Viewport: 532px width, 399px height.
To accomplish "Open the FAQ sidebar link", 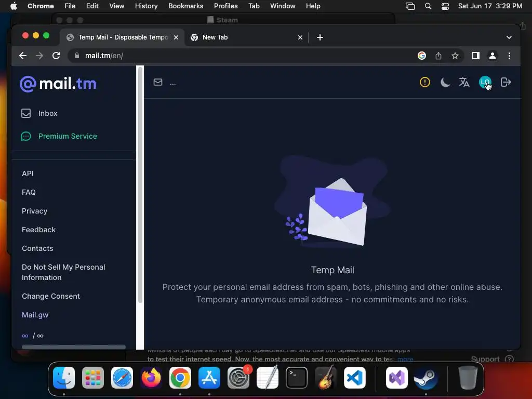I will point(29,192).
